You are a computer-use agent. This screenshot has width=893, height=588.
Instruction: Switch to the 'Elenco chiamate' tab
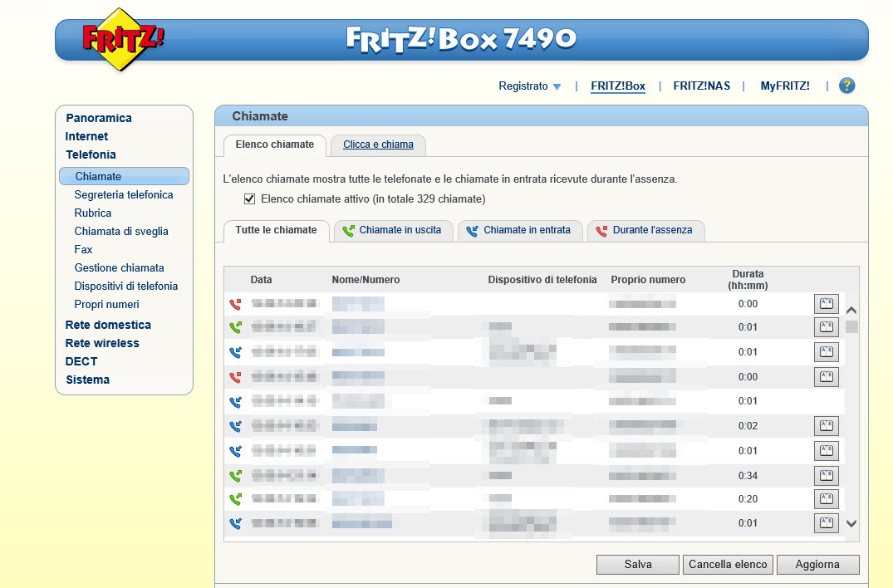point(274,145)
